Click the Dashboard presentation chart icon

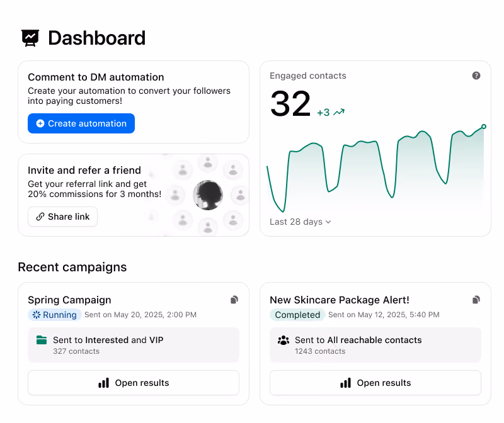coord(30,38)
